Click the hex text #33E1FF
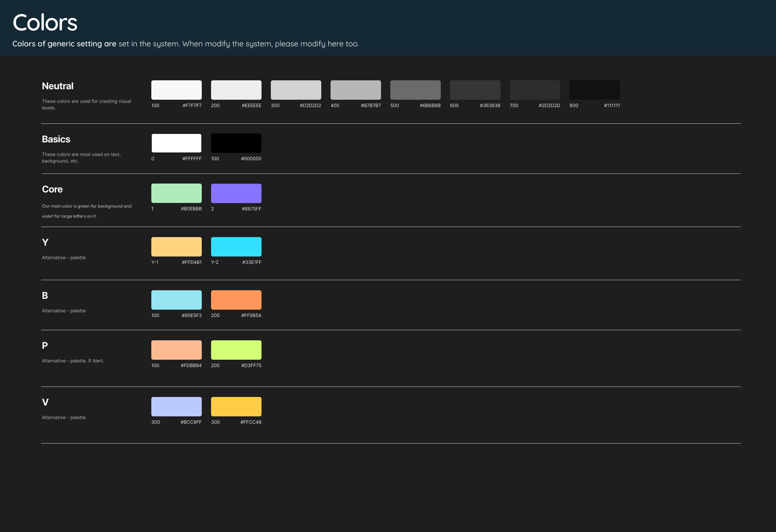The width and height of the screenshot is (776, 532). tap(252, 262)
